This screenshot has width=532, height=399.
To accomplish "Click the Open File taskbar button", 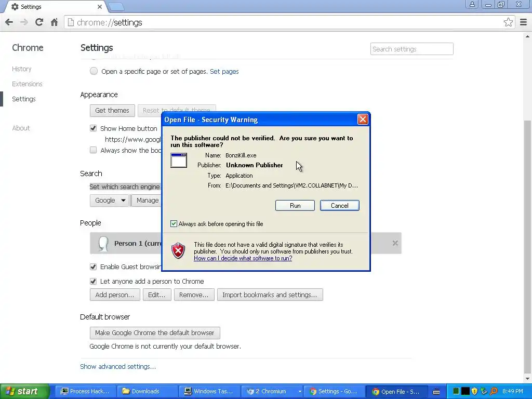I will click(396, 392).
